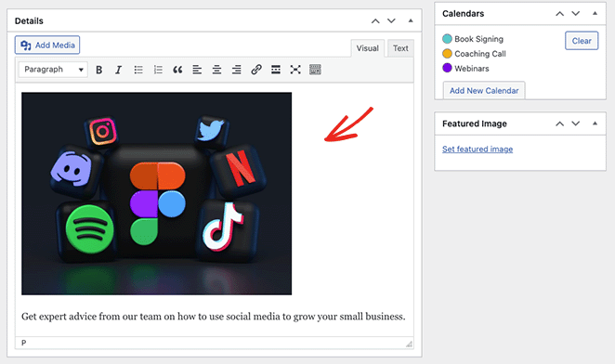
Task: Click the Add Media button
Action: click(x=47, y=45)
